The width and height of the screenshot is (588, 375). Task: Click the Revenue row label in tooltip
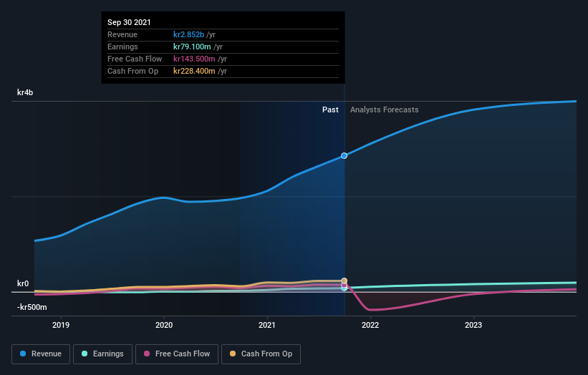[x=122, y=34]
